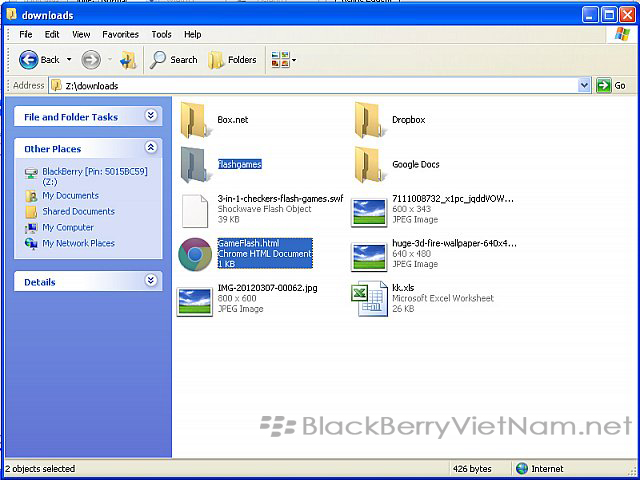Open the address bar dropdown arrow
The image size is (640, 480).
[584, 85]
